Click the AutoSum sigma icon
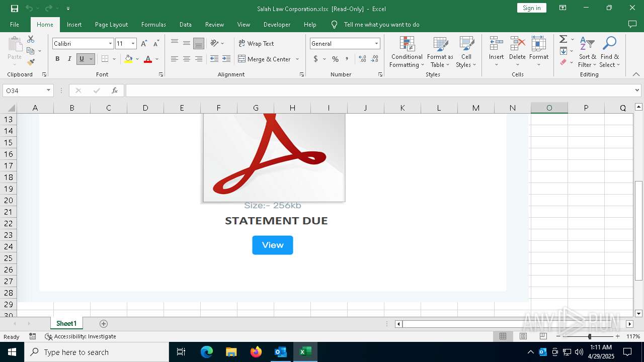The height and width of the screenshot is (362, 644). click(563, 39)
